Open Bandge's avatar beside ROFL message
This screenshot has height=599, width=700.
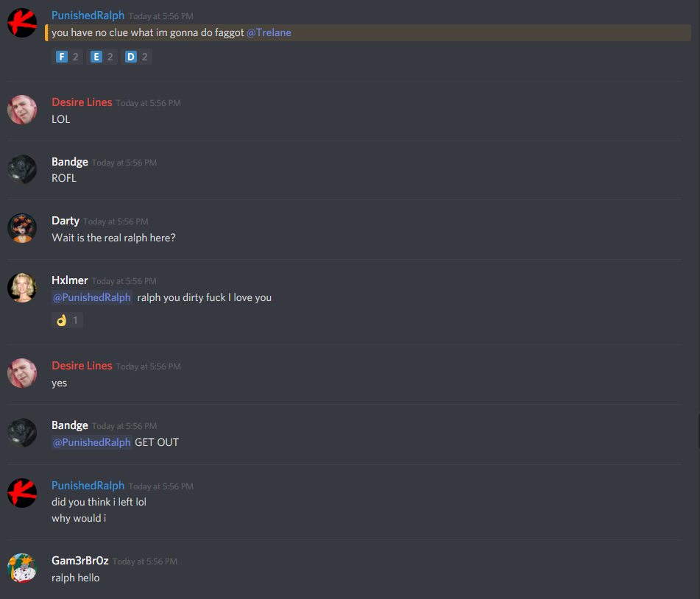pos(22,169)
